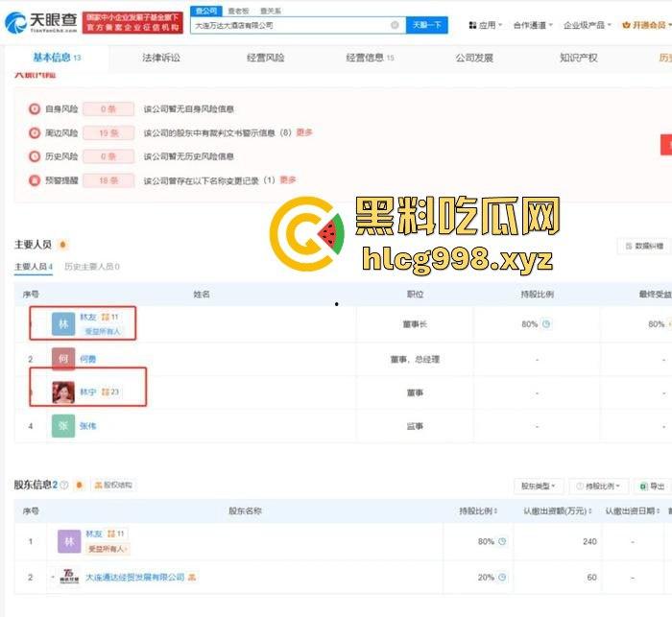Open the 何勇 person link
The height and width of the screenshot is (617, 672).
tap(88, 359)
